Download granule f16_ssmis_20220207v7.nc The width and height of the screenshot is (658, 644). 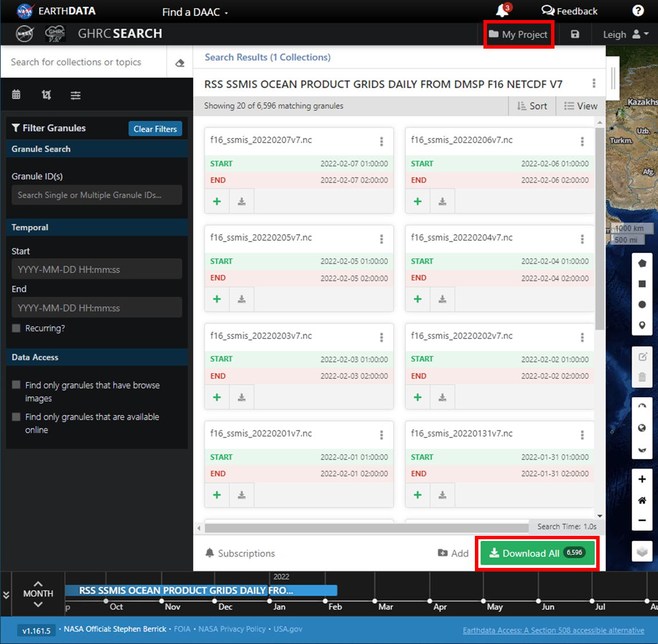coord(241,202)
